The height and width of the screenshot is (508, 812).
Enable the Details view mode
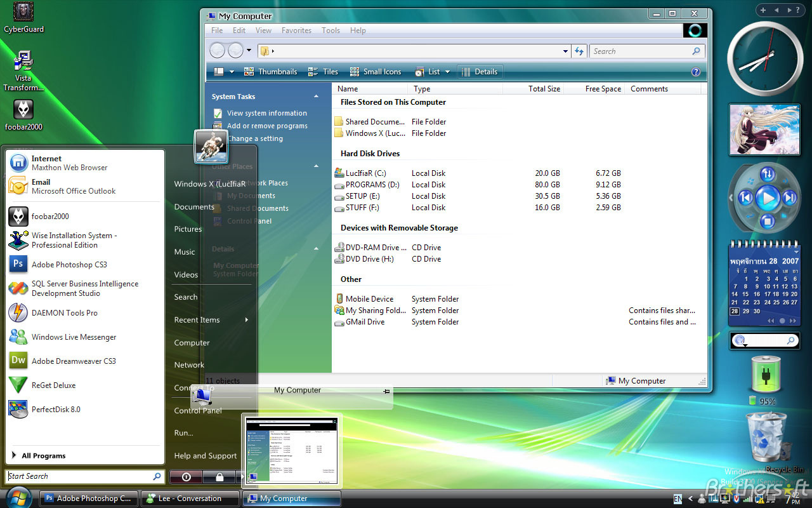[x=480, y=71]
